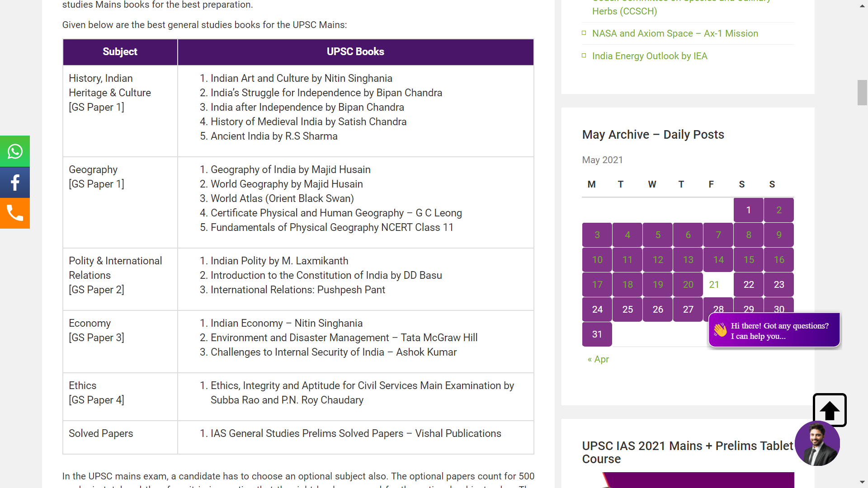Open NASA and Axiom Space Ax-1 Mission link
The width and height of the screenshot is (868, 488).
[x=675, y=33]
